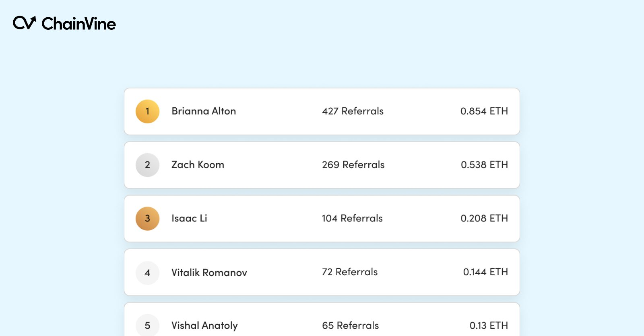Click the rank 5 circle badge
644x336 pixels.
tap(148, 325)
